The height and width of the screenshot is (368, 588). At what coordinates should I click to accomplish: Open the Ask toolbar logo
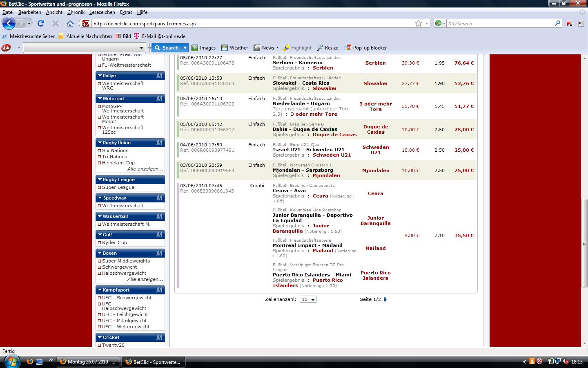6,47
